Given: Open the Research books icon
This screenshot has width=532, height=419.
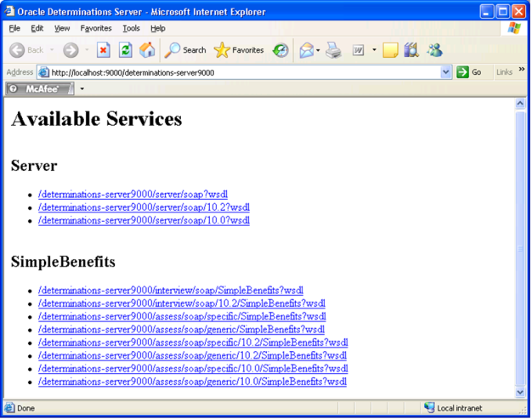Looking at the screenshot, I should coord(411,50).
